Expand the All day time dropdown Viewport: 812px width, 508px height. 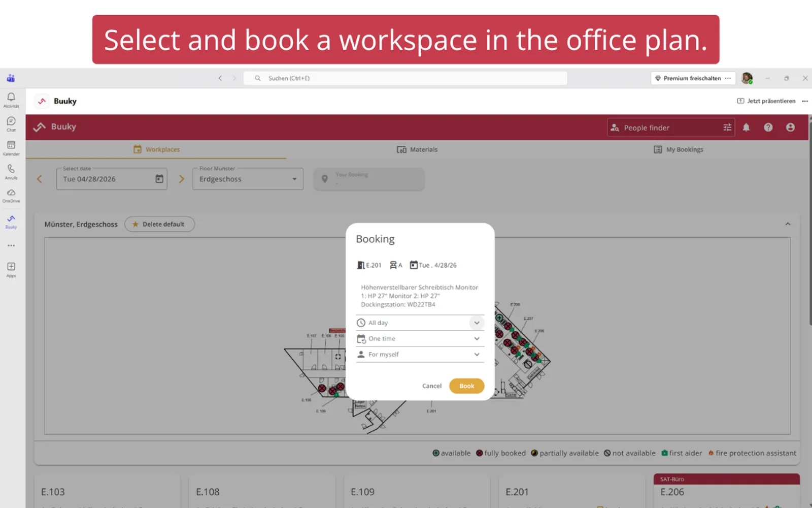(420, 323)
